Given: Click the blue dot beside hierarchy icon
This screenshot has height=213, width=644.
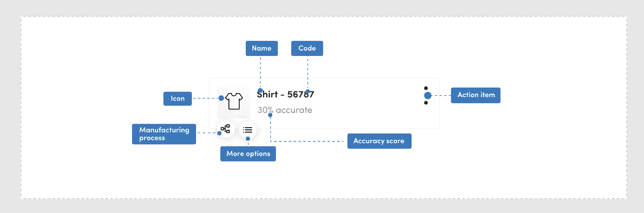Looking at the screenshot, I should point(219,133).
